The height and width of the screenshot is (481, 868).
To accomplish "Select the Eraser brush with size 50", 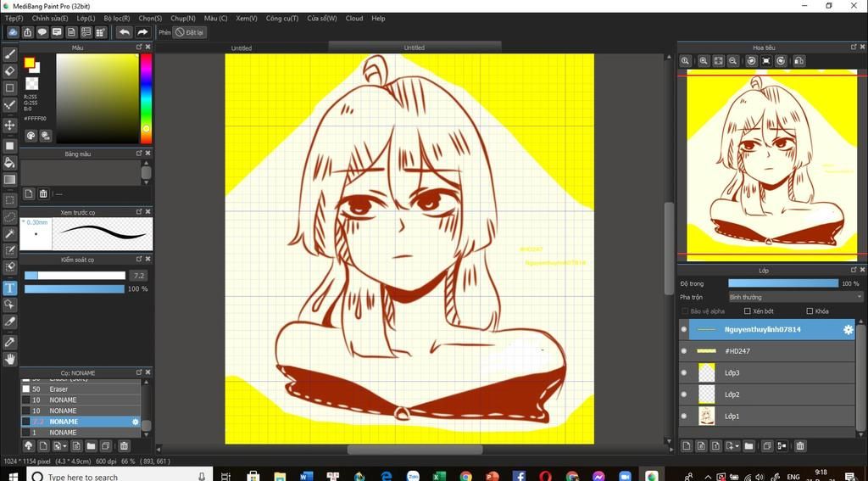I will tap(81, 389).
